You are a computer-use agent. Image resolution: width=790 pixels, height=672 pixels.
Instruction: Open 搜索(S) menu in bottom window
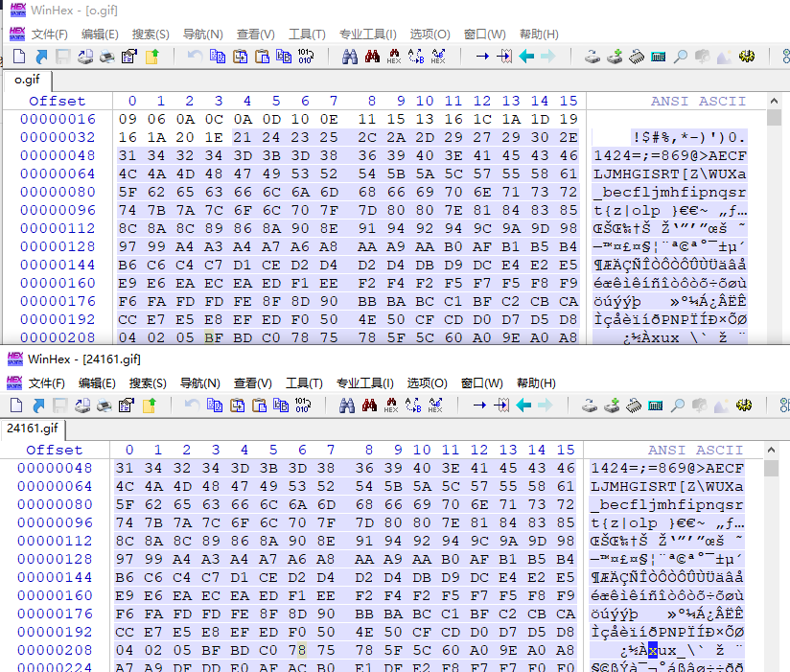point(148,383)
